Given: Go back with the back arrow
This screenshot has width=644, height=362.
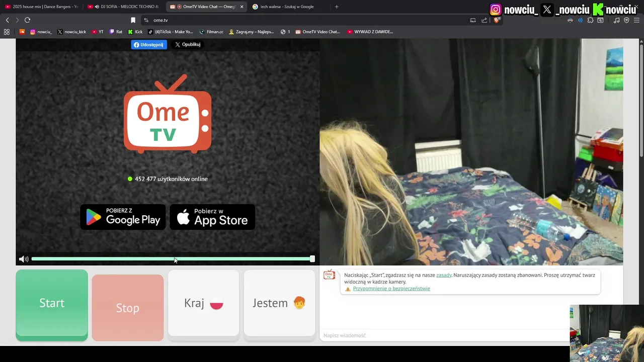Looking at the screenshot, I should point(7,20).
